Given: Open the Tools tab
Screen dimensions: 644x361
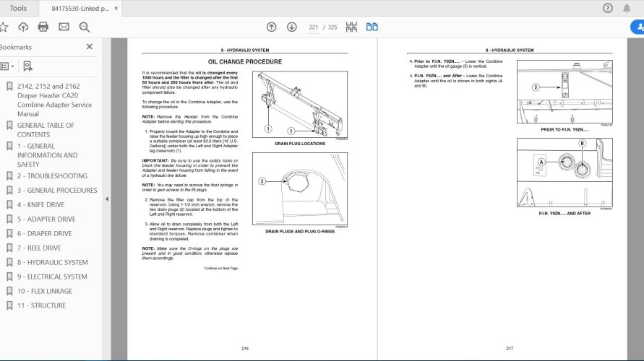Looking at the screenshot, I should tap(18, 8).
